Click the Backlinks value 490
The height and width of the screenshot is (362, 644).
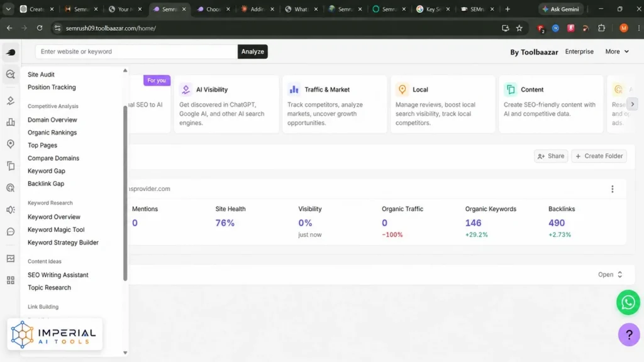[557, 223]
